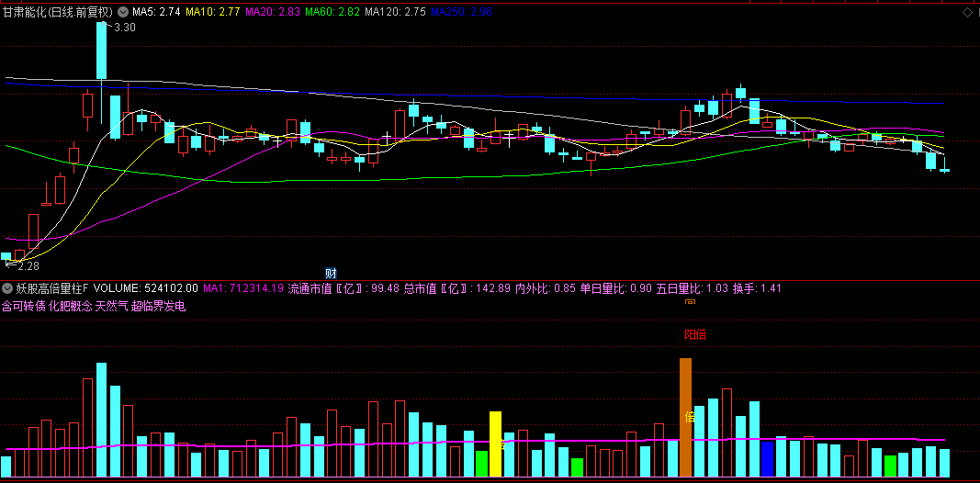This screenshot has width=980, height=483.
Task: Click the 妖股高倍量柱F indicator name
Action: coord(52,288)
